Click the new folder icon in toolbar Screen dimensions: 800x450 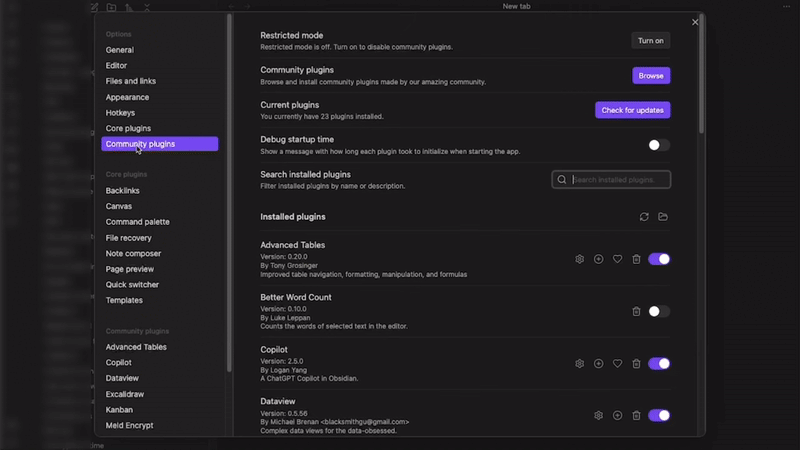(111, 7)
